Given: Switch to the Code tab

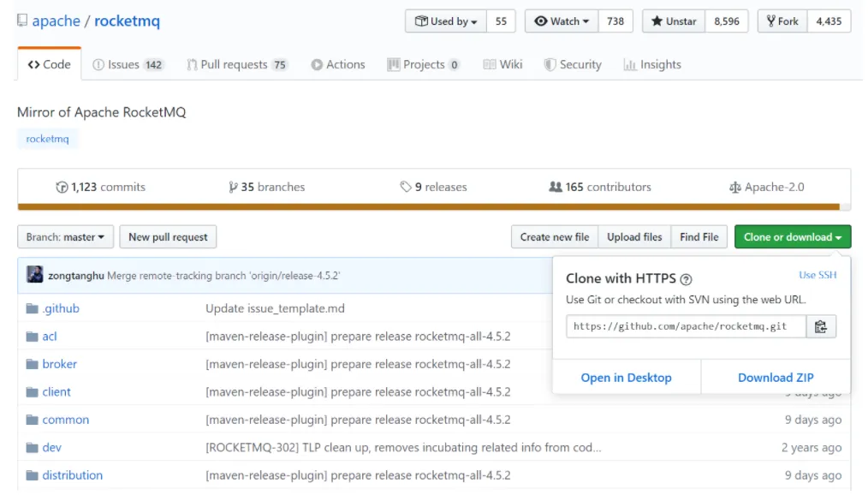Looking at the screenshot, I should (50, 64).
